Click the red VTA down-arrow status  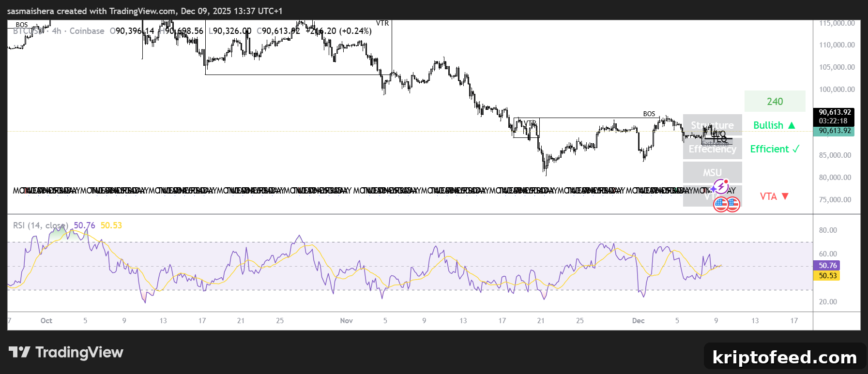[x=775, y=196]
